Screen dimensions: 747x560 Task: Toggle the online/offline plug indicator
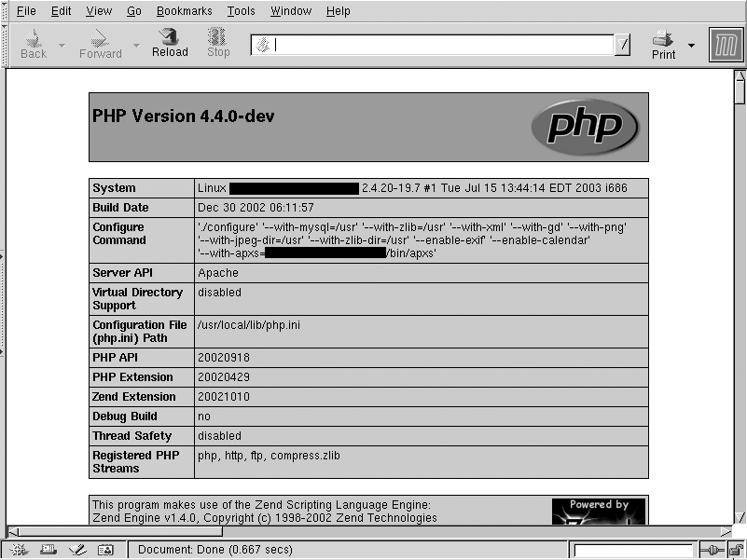[712, 550]
